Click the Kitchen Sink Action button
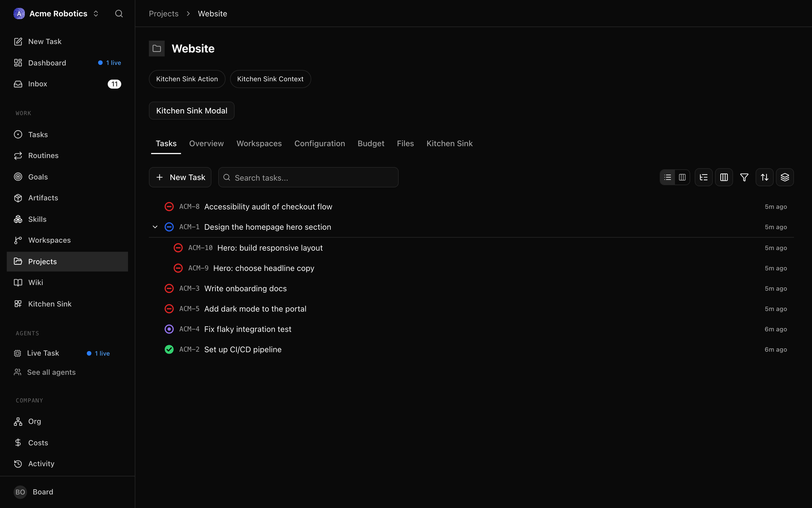Viewport: 812px width, 508px height. tap(187, 79)
